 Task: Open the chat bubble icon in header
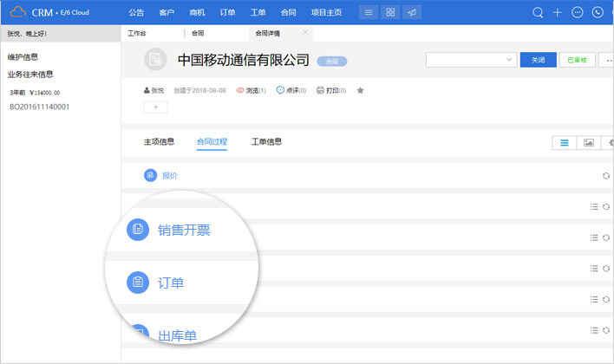pos(578,12)
